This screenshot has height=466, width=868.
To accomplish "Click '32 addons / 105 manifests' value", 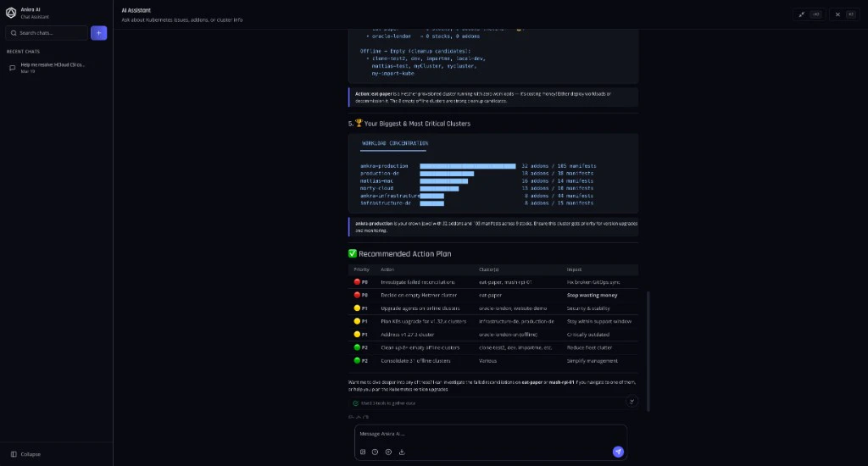I will click(559, 166).
